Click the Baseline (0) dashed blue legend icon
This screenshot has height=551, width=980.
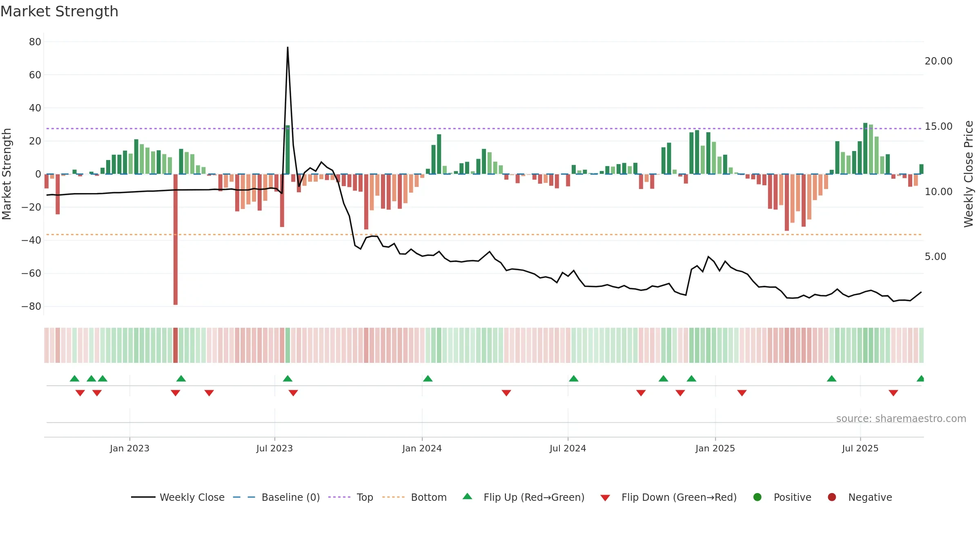(244, 497)
